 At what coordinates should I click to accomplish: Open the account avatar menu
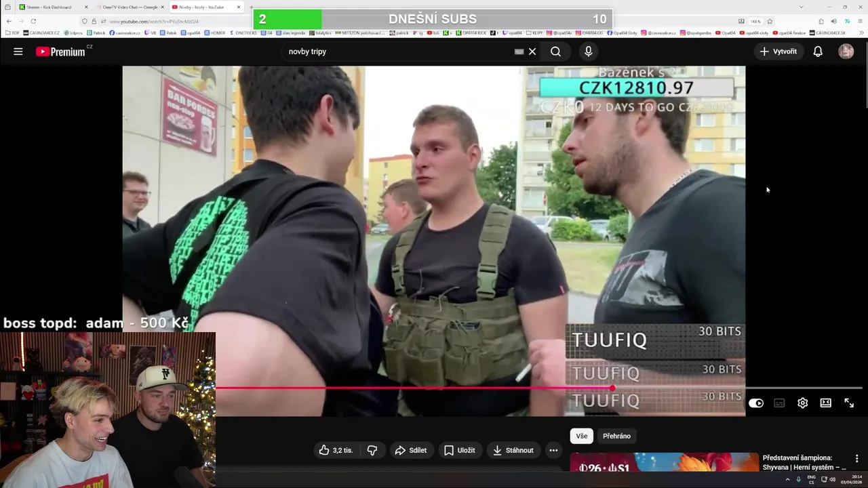coord(846,52)
